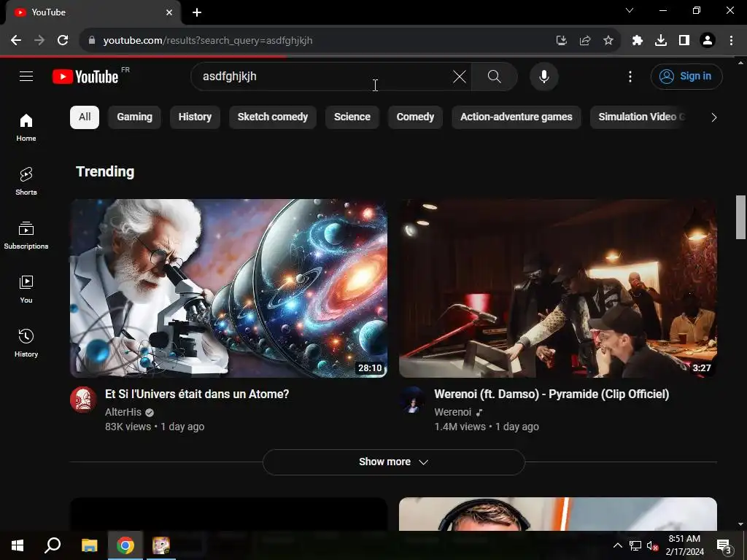Select the Science filter chip
747x560 pixels.
coord(352,117)
